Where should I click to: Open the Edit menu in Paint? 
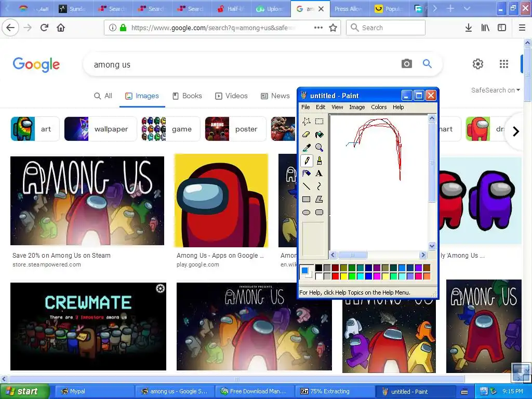[x=321, y=107]
